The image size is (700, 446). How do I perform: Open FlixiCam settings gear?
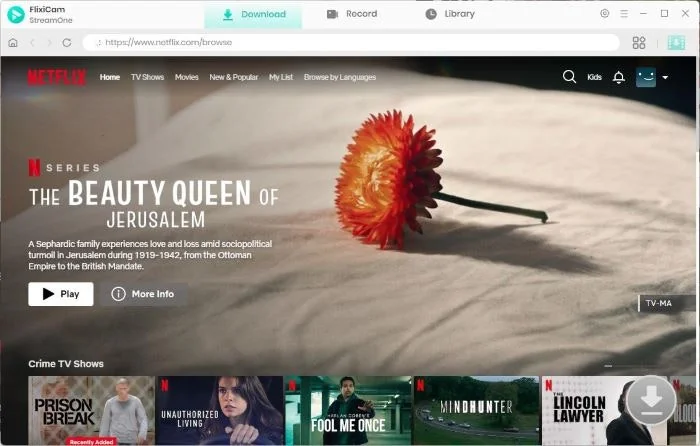click(604, 13)
